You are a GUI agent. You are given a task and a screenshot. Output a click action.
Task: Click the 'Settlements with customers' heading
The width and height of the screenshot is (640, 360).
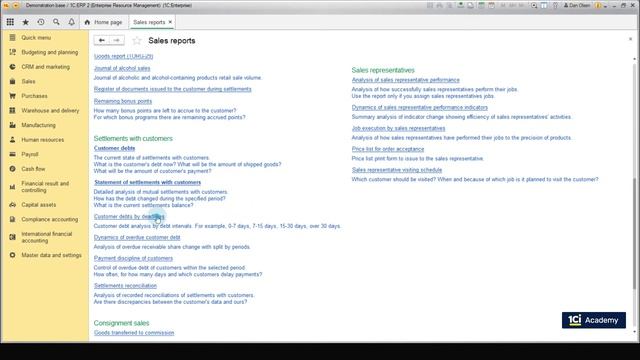click(x=133, y=138)
